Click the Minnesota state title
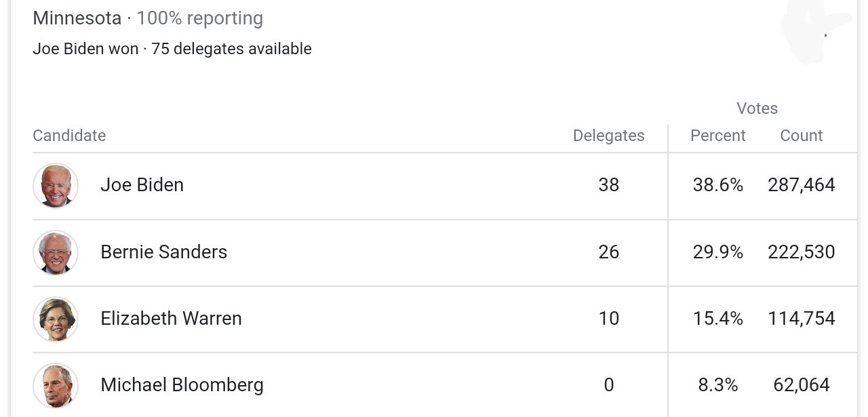 coord(77,18)
